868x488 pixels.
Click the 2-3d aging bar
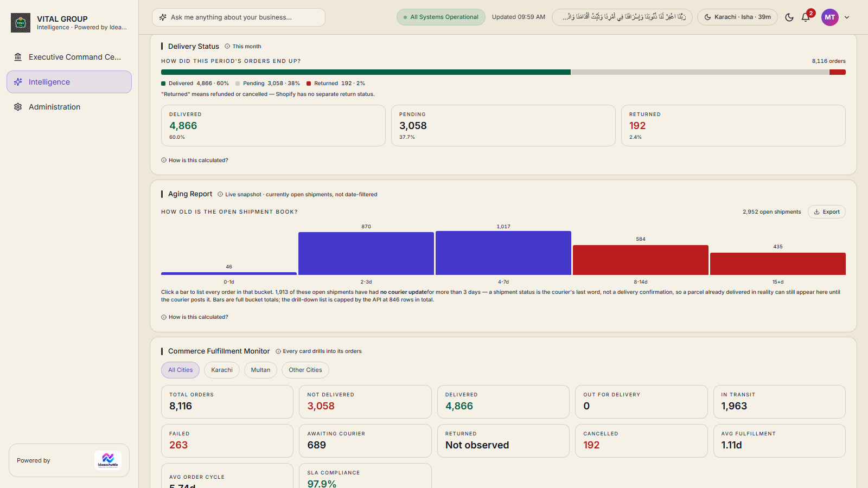click(x=366, y=253)
